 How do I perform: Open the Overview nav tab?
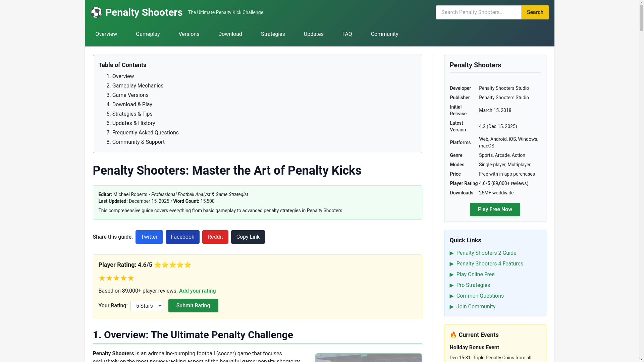pyautogui.click(x=106, y=34)
